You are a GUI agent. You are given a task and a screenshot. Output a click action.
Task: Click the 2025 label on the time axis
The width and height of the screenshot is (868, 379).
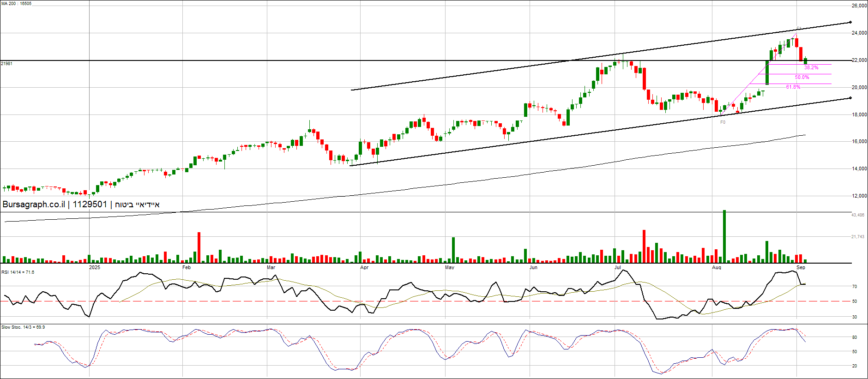pos(94,268)
